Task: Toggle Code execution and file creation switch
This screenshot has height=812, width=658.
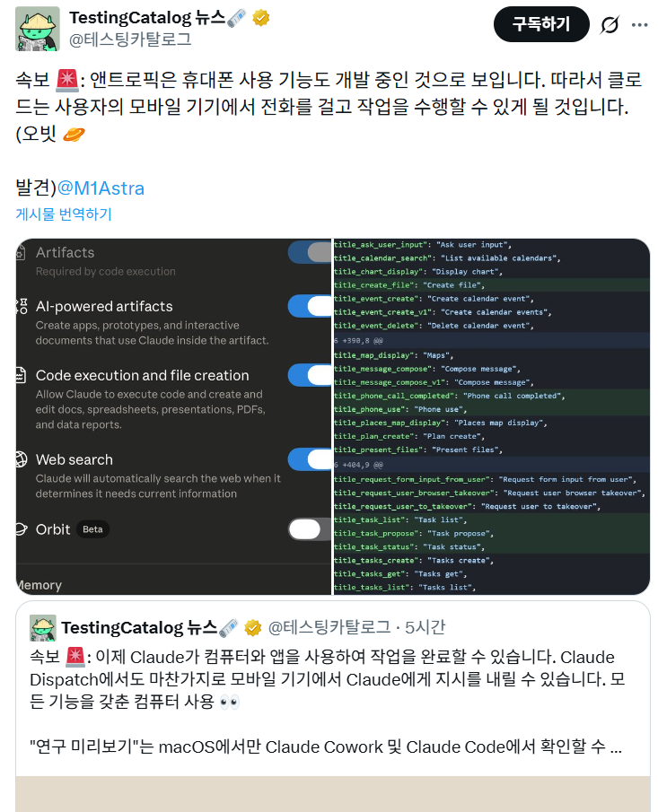Action: click(310, 375)
